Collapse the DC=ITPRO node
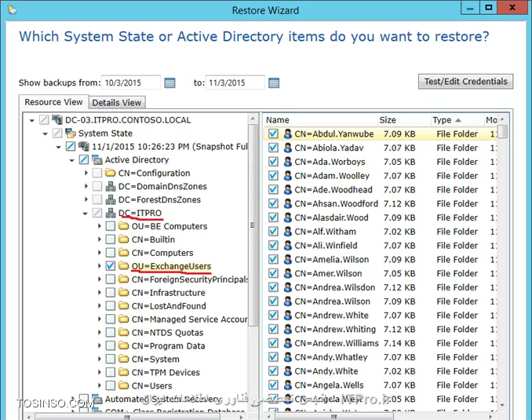Image resolution: width=532 pixels, height=420 pixels. tap(86, 214)
